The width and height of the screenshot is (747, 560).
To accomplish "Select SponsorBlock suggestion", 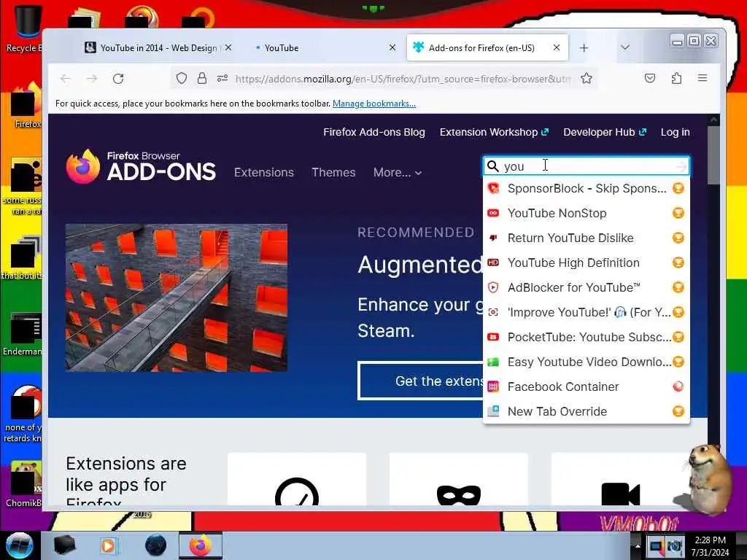I will (587, 189).
